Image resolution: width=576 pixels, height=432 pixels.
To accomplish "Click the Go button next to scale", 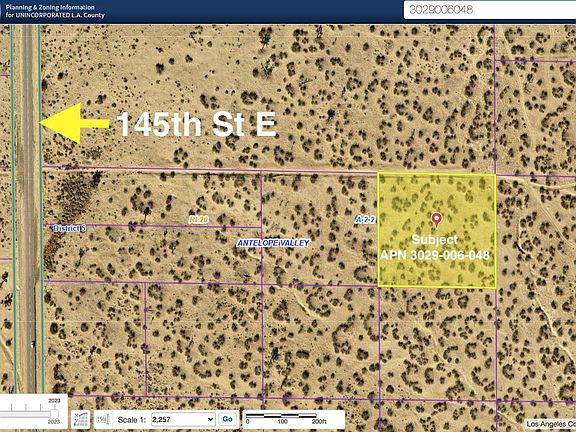I will point(227,419).
